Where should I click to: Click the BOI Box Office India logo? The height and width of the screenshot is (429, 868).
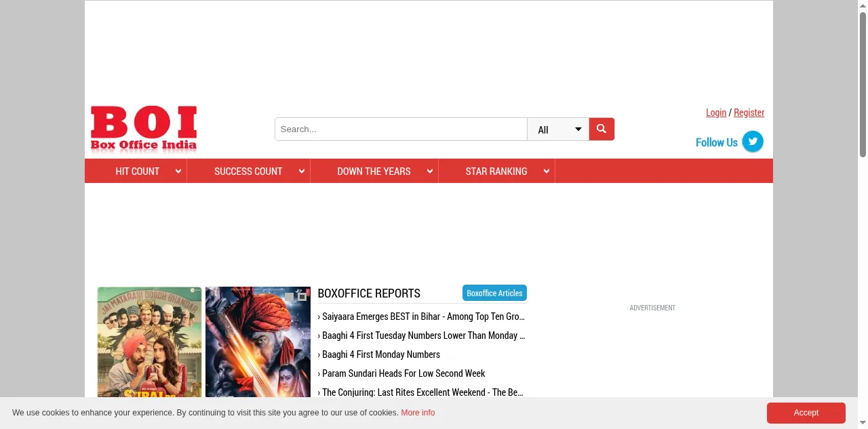[x=144, y=128]
